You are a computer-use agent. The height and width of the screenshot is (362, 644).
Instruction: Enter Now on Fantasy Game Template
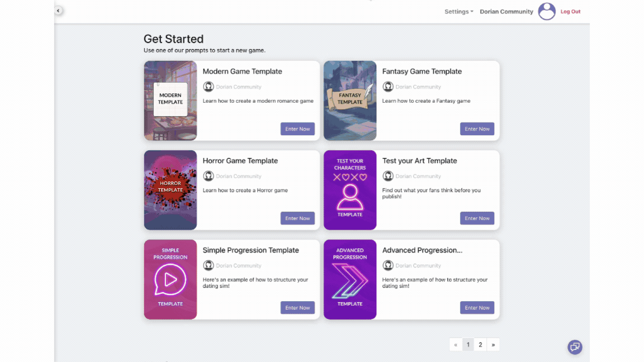(x=477, y=129)
